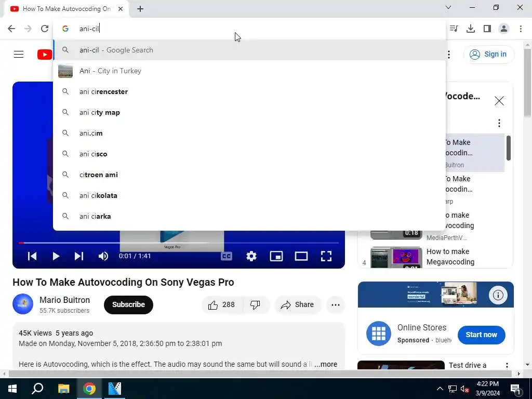
Task: Pick the 'ani city map' suggestion
Action: point(249,112)
